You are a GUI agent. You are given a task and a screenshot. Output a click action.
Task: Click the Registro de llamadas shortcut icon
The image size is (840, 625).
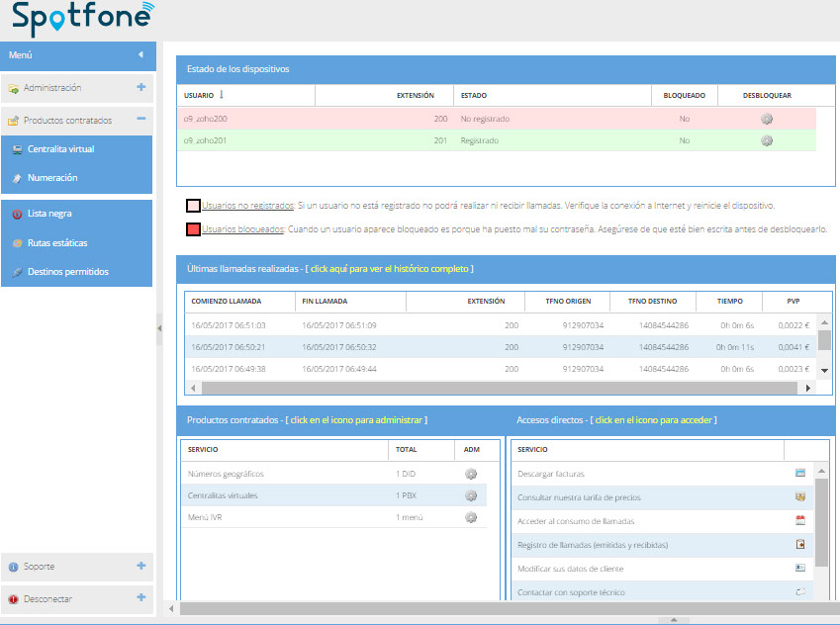(x=800, y=545)
